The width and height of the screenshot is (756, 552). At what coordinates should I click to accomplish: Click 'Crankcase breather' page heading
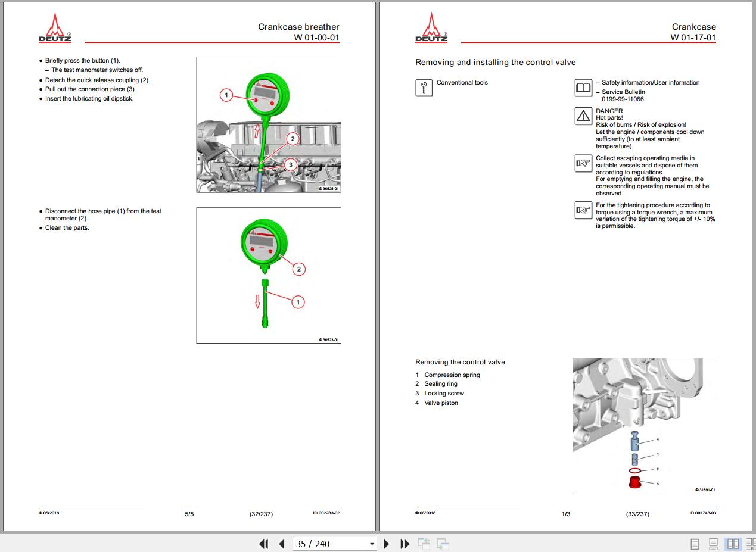(x=298, y=27)
